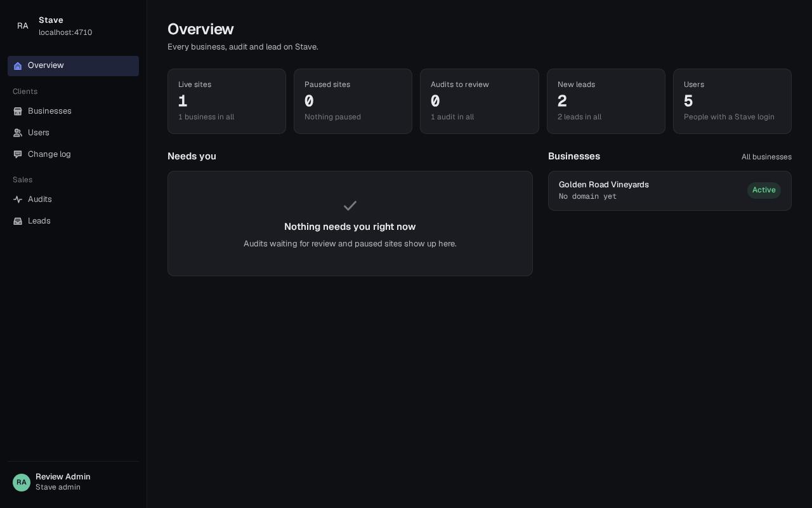Navigate to Audits
The width and height of the screenshot is (812, 508).
(73, 200)
